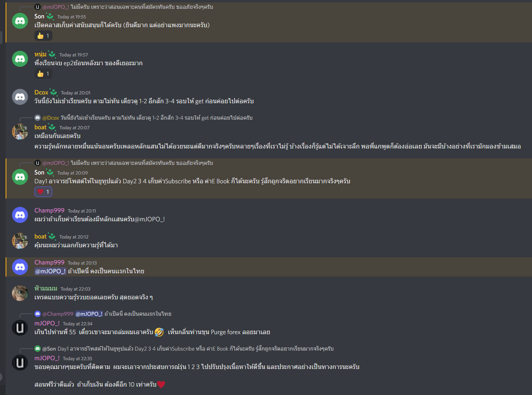Click username boat at 20:07

click(40, 127)
